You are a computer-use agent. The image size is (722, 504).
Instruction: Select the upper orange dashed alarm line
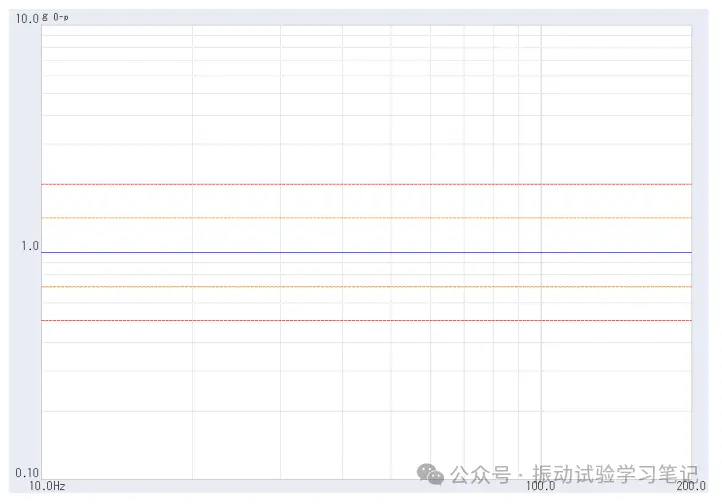367,218
